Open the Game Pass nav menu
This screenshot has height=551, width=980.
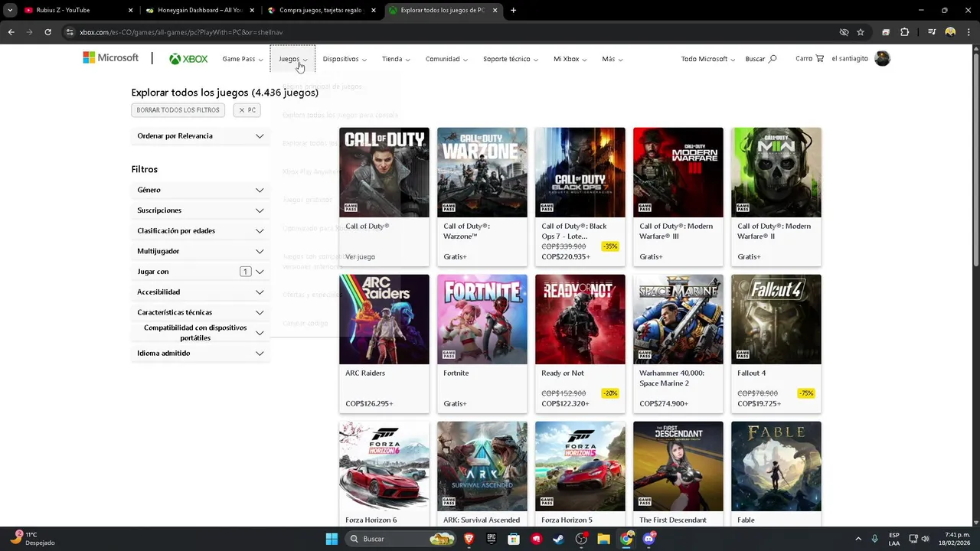(242, 59)
